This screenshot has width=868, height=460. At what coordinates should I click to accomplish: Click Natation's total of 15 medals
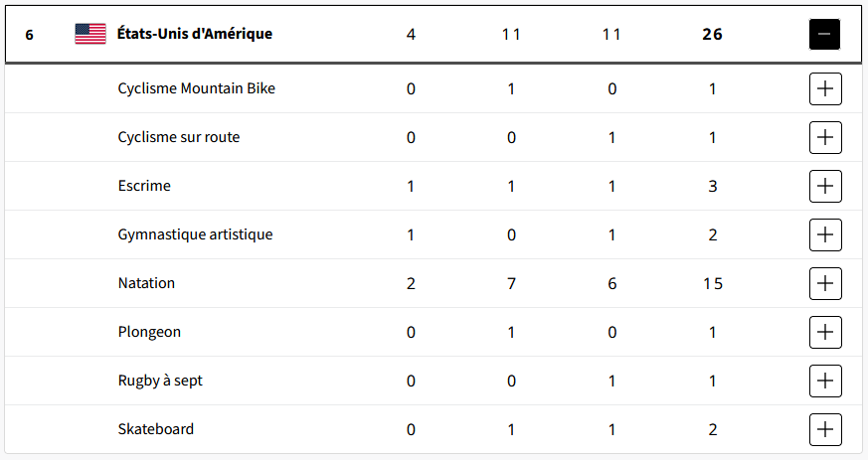(712, 283)
